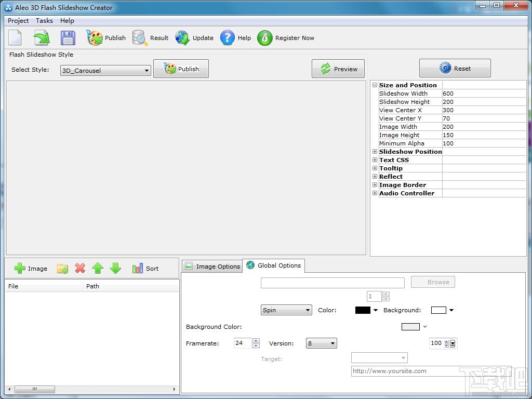
Task: Open the Select Style 3D_Carousel dropdown
Action: pyautogui.click(x=105, y=70)
